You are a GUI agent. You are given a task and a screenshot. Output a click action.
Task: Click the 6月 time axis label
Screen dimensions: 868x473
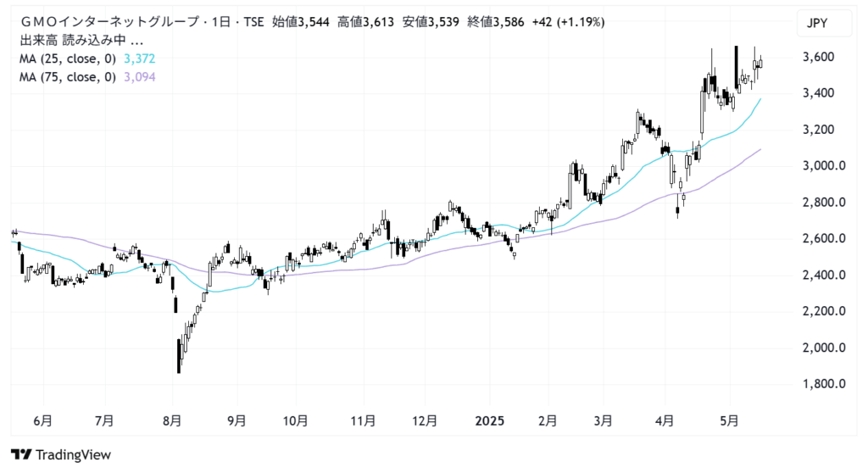coord(42,421)
